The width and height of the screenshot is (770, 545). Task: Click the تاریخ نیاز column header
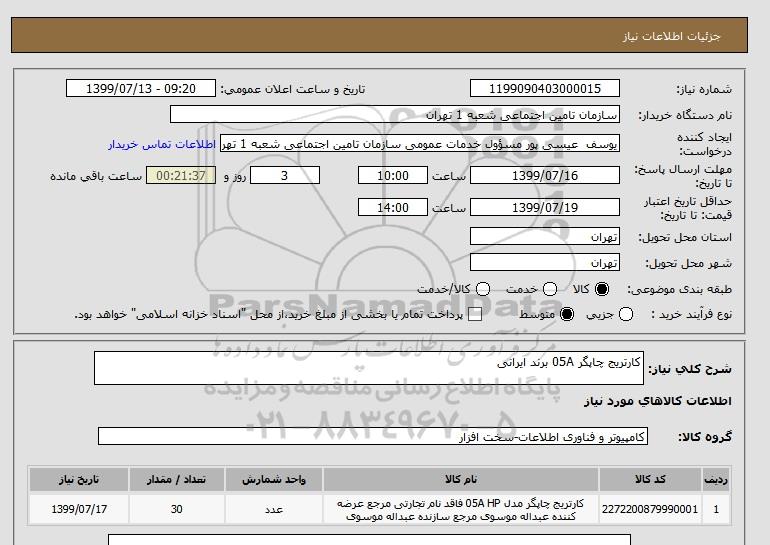[x=79, y=480]
